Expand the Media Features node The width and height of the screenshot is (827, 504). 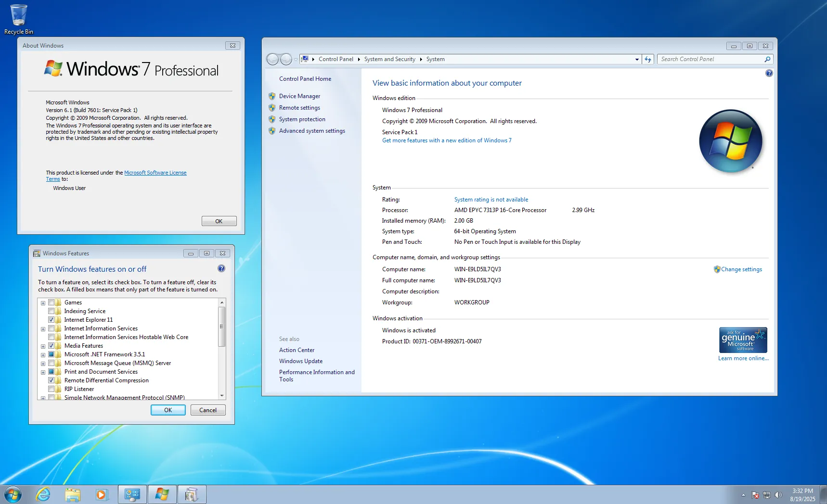click(43, 346)
